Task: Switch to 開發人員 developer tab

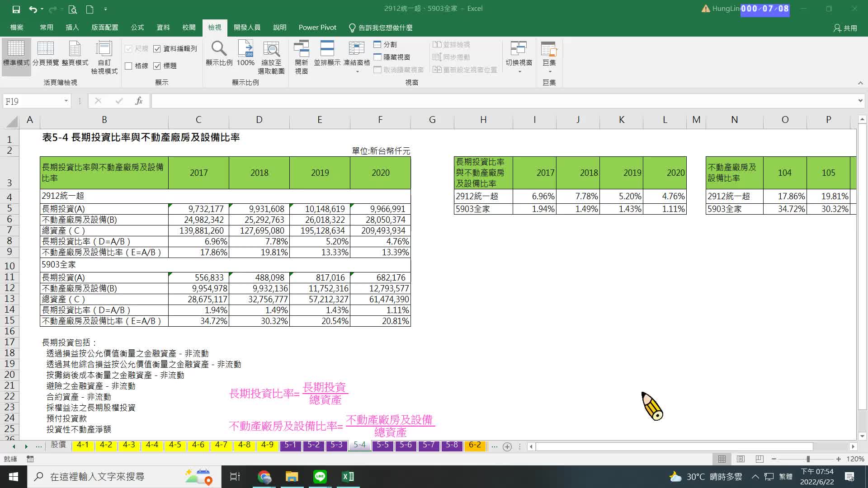Action: click(247, 28)
